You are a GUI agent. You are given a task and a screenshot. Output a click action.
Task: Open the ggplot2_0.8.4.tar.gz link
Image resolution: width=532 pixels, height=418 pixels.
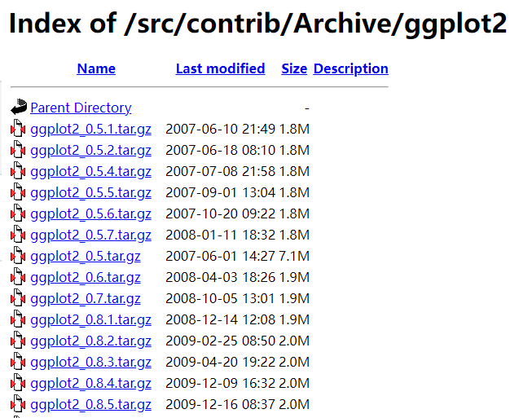[90, 383]
